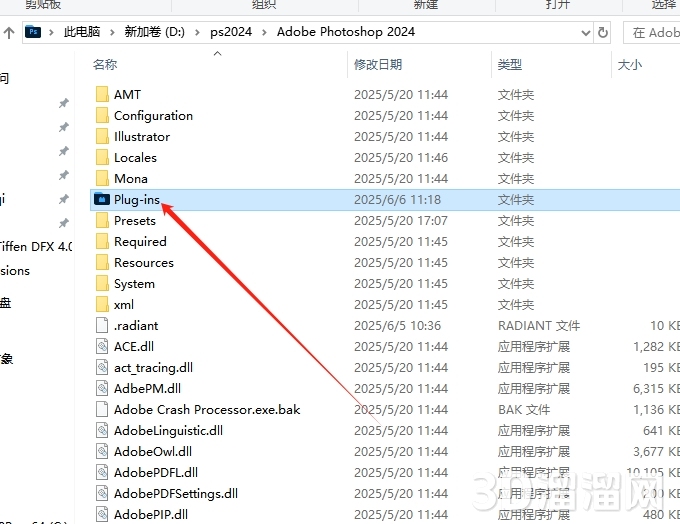Sort by 名称 column header
This screenshot has width=680, height=524.
(x=105, y=65)
